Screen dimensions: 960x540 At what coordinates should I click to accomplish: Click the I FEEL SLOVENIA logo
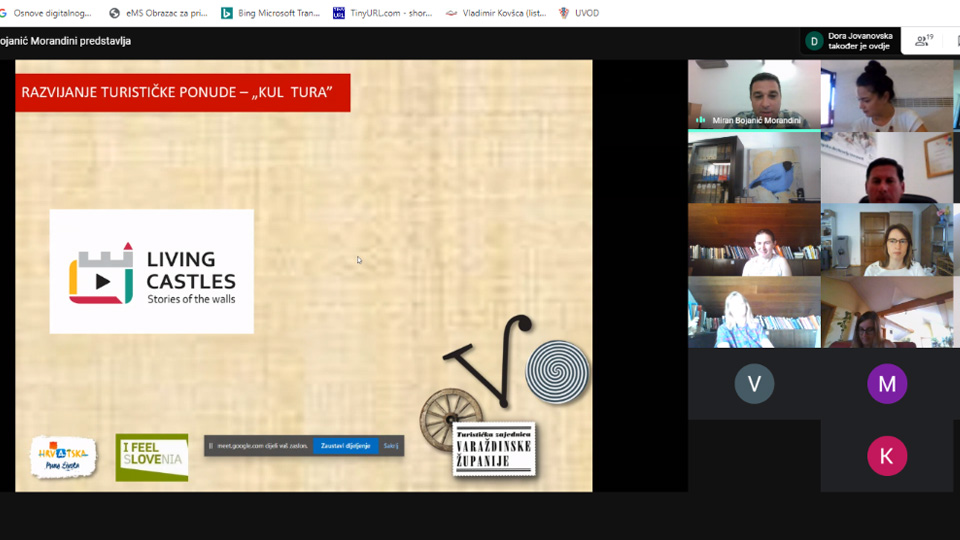[x=152, y=457]
